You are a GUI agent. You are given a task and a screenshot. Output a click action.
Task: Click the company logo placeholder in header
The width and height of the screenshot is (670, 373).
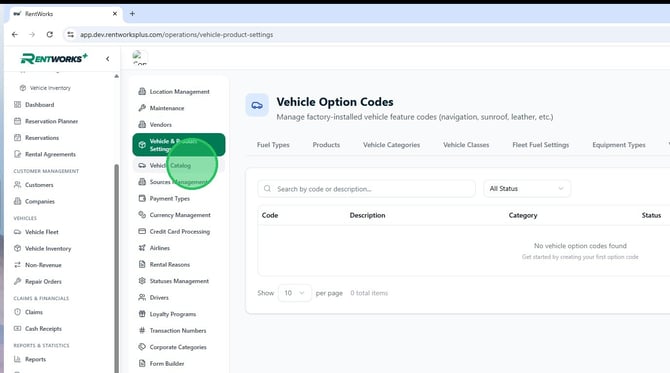click(140, 58)
